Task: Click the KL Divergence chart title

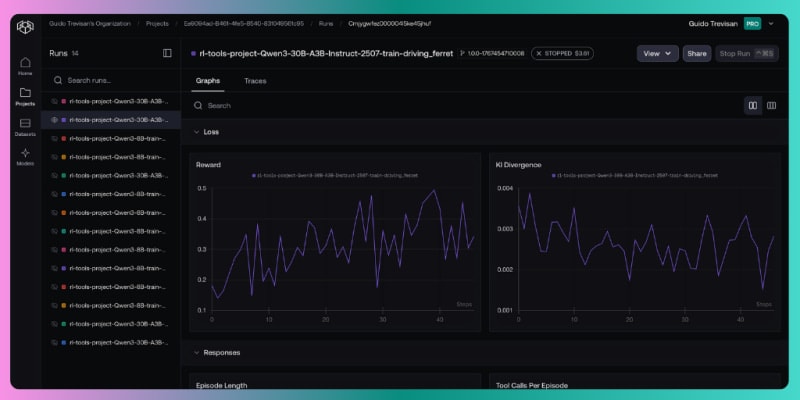Action: pos(518,165)
